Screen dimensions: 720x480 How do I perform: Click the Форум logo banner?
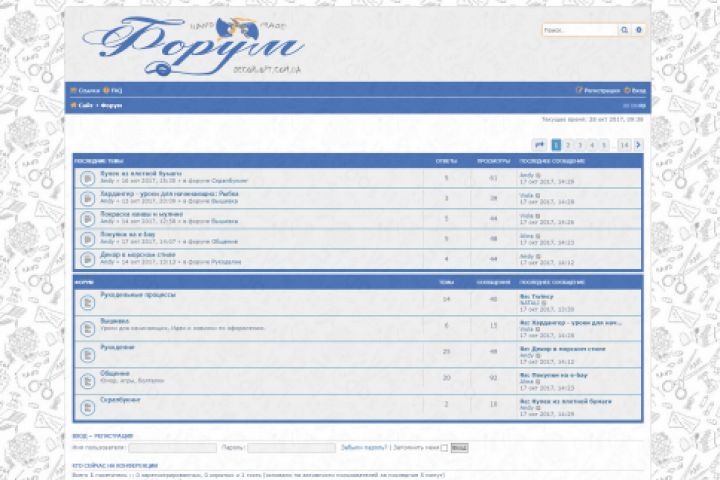click(193, 46)
